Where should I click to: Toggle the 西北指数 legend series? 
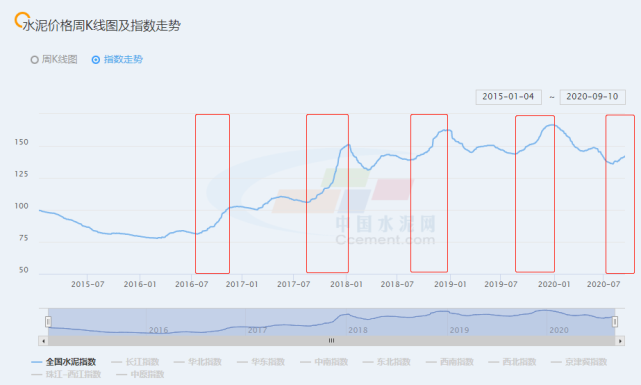(512, 362)
